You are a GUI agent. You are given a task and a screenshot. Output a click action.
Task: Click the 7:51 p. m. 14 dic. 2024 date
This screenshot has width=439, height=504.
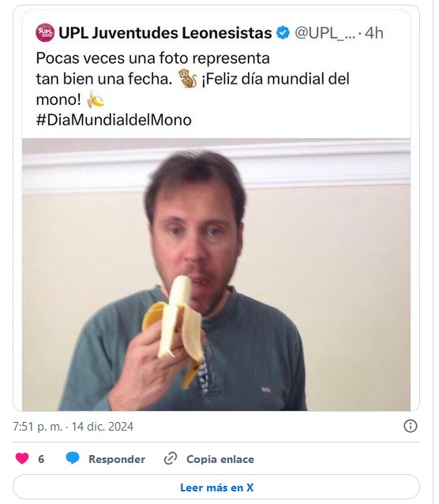pos(73,427)
